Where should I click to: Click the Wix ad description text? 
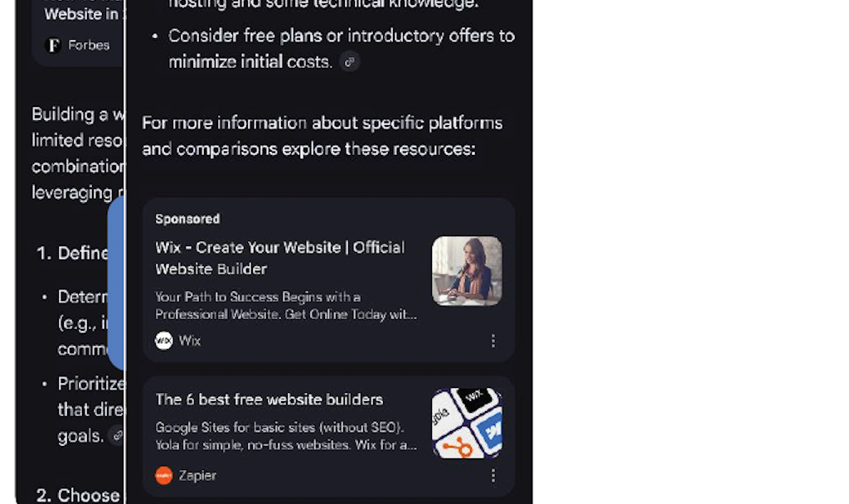(x=286, y=305)
